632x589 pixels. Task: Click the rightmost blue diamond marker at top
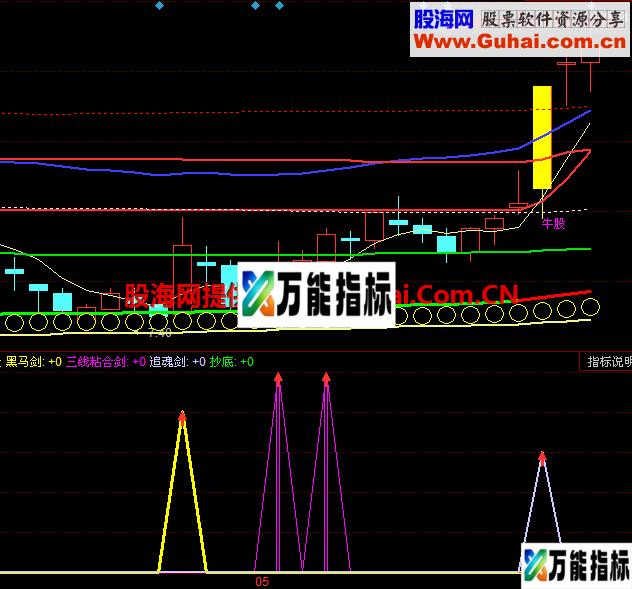[279, 6]
